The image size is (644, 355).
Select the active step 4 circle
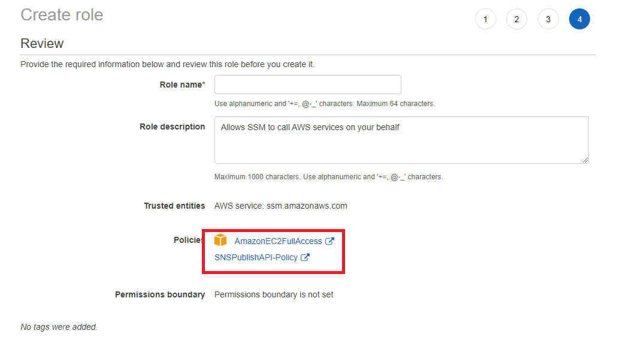click(x=579, y=19)
